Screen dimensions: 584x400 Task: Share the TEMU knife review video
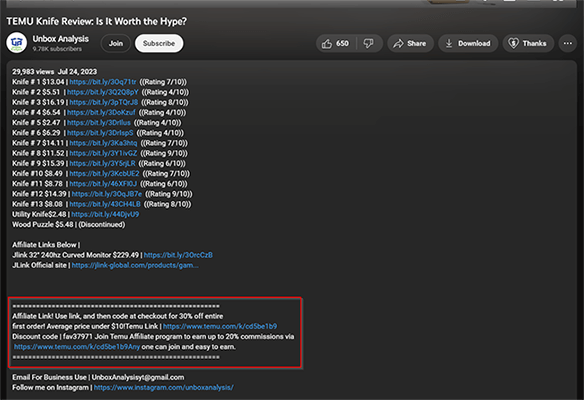(x=410, y=44)
